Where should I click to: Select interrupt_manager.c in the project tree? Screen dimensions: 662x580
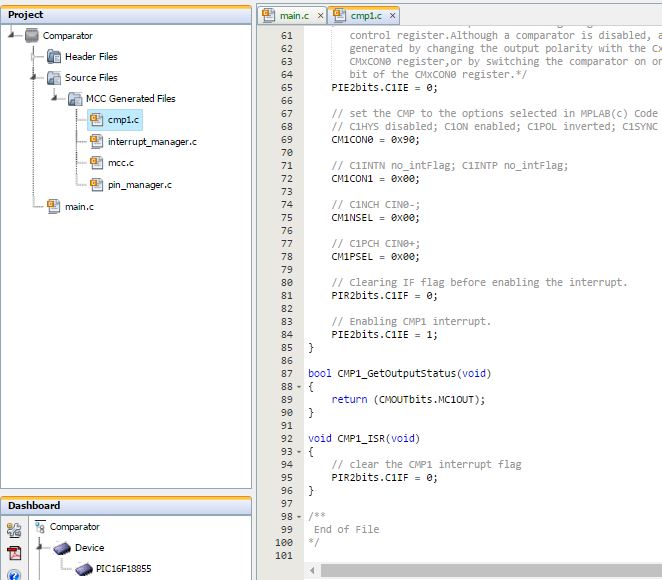(151, 142)
